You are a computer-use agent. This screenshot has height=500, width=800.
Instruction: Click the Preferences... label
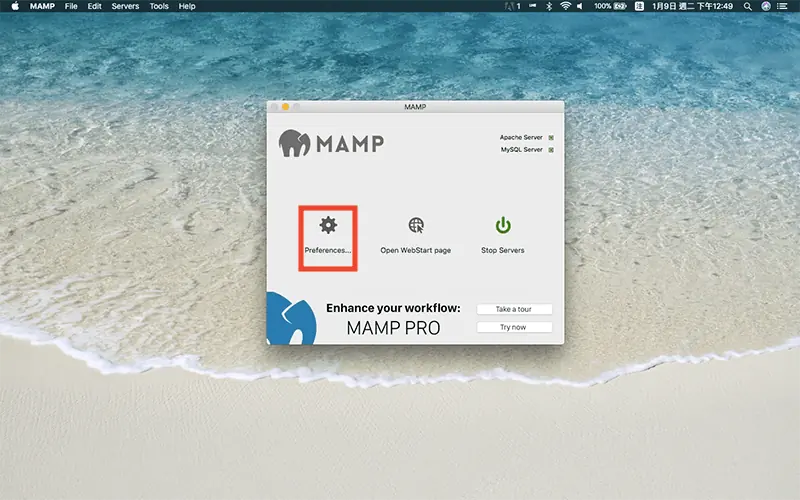pos(328,251)
